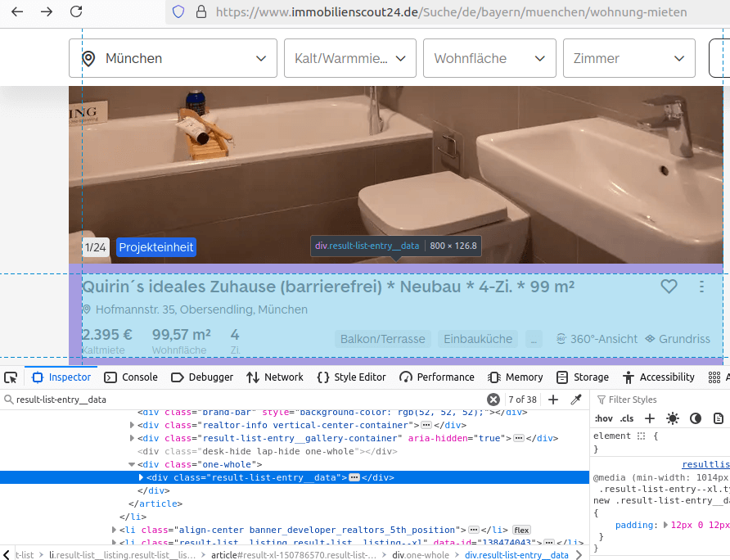Open the listing three-dot options menu
The height and width of the screenshot is (560, 730).
click(701, 287)
